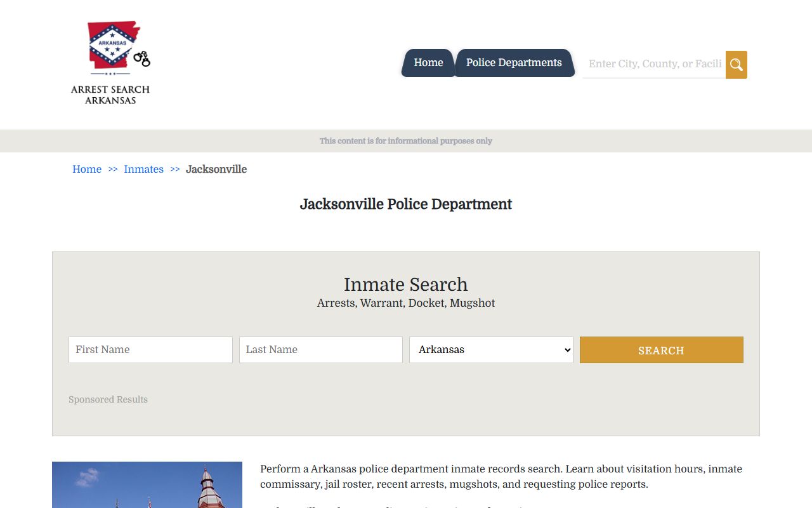Click the paragraph beginning 'Perform a Arkansas police department'

501,476
